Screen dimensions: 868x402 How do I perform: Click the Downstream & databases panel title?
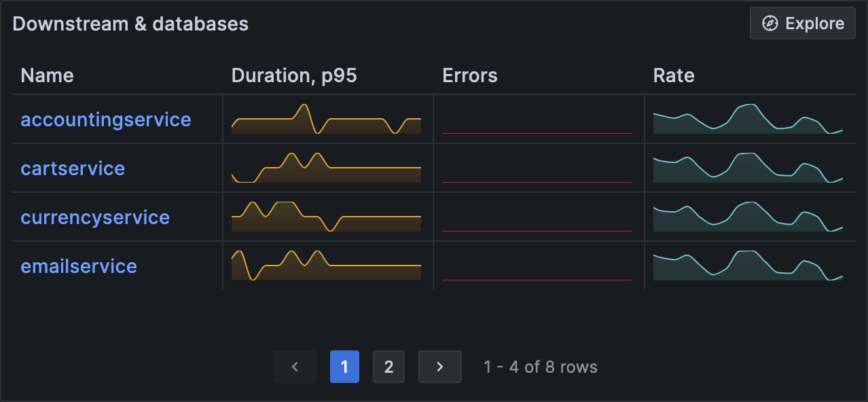click(130, 24)
